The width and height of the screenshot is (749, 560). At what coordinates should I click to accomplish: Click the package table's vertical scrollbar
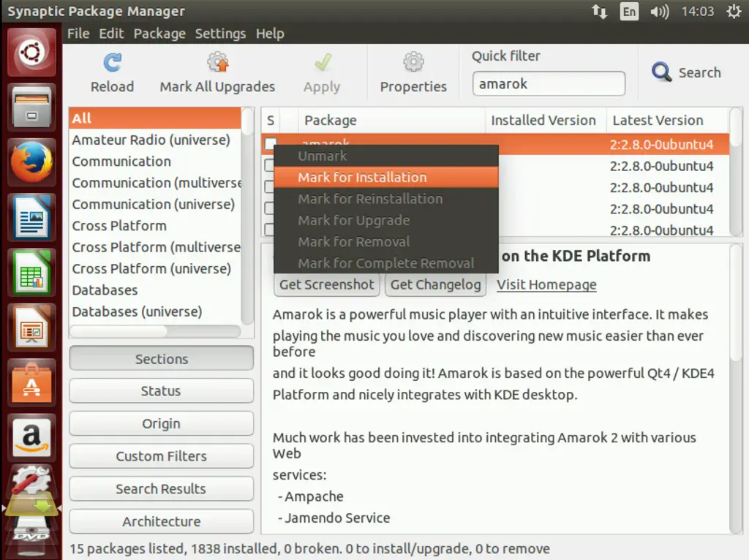point(736,172)
